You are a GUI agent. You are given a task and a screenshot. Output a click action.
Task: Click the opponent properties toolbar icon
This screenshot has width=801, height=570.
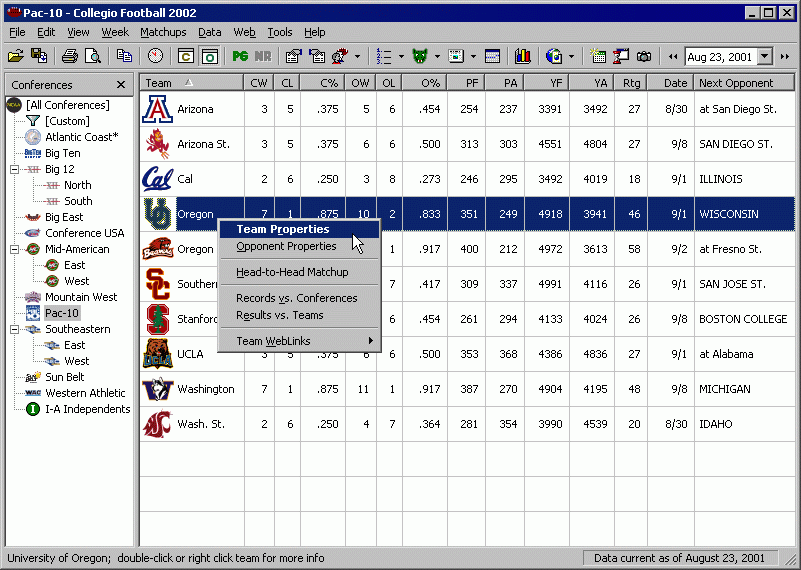[317, 56]
